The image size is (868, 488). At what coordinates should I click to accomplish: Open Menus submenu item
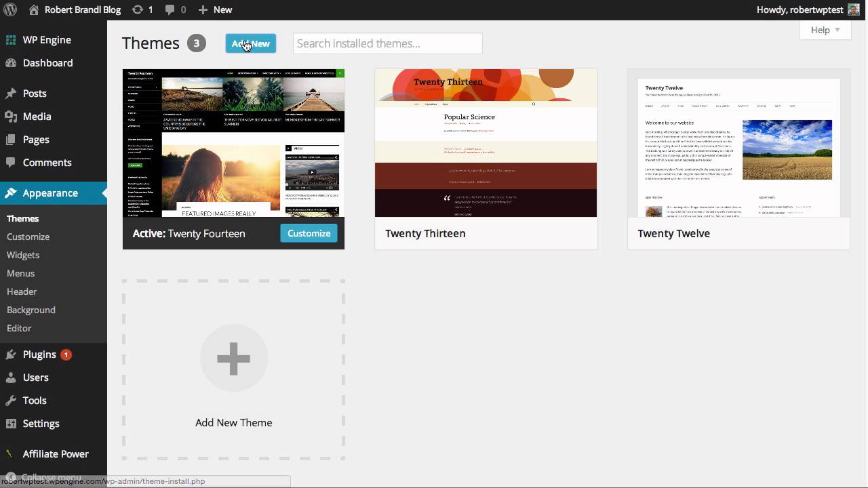21,273
